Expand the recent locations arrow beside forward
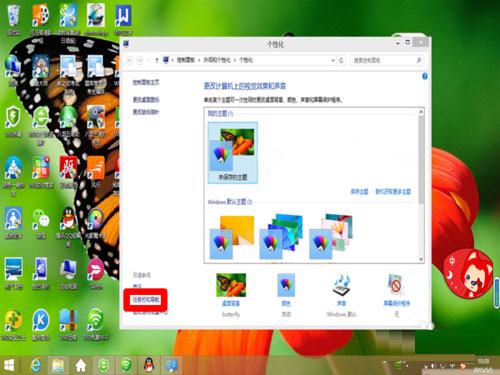 pyautogui.click(x=148, y=60)
